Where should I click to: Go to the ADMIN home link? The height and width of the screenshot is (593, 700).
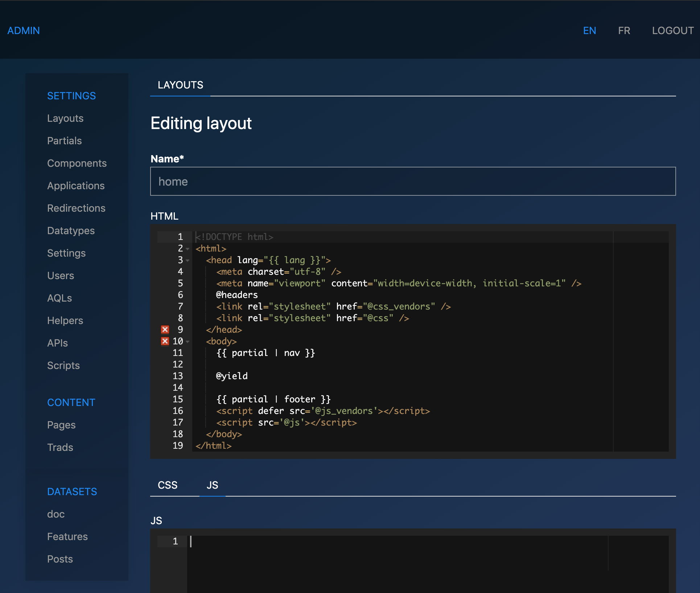point(24,30)
